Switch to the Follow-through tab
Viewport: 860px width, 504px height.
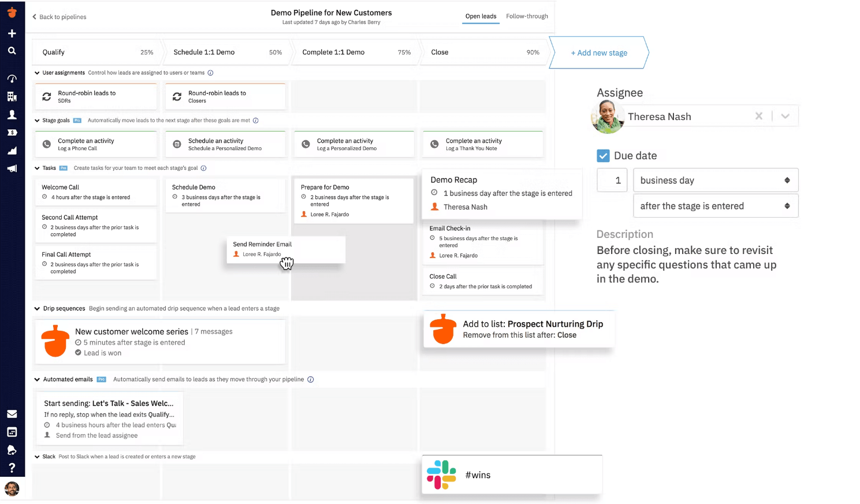pos(527,16)
